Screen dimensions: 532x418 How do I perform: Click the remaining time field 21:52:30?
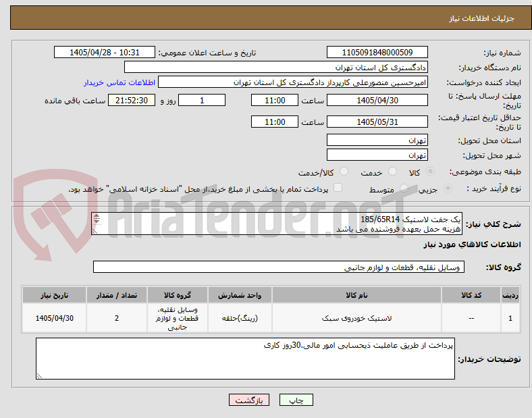tap(132, 100)
